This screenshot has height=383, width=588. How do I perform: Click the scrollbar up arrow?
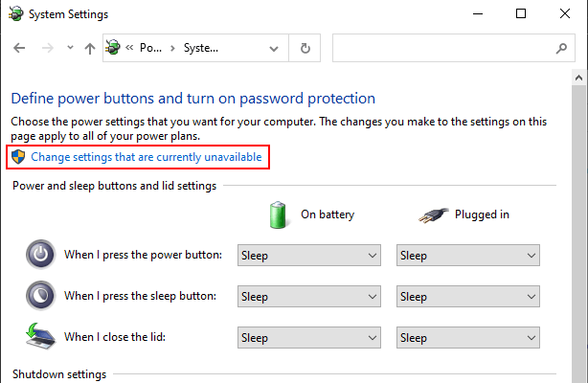(578, 78)
